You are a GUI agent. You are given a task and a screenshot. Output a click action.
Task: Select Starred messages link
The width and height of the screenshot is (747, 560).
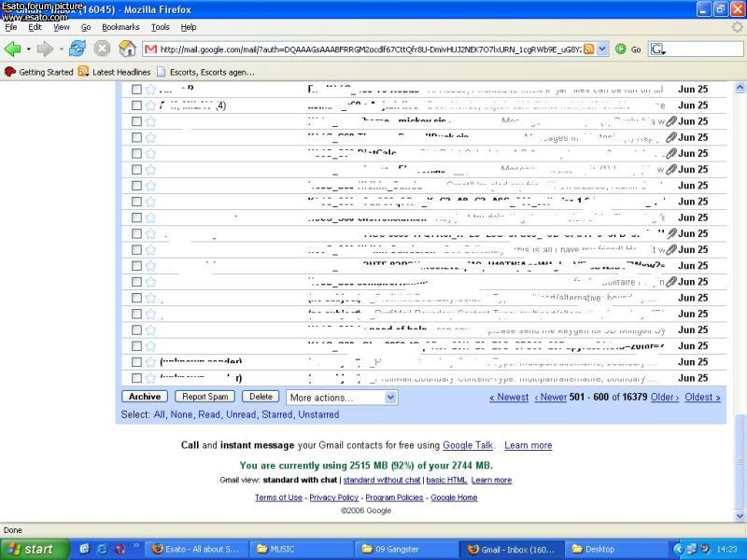pyautogui.click(x=276, y=414)
